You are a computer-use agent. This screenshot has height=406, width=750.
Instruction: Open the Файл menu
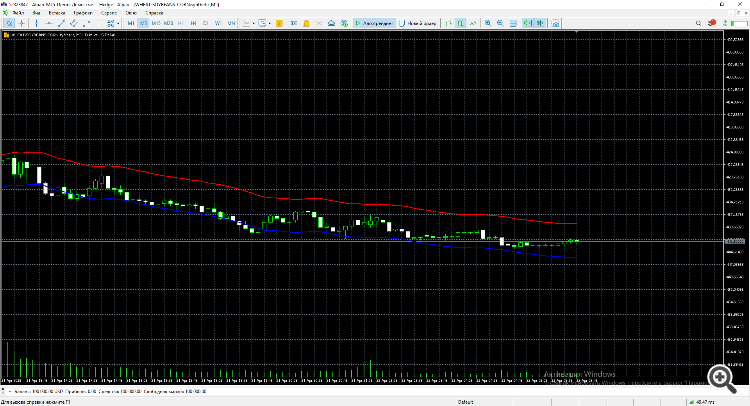click(x=19, y=13)
